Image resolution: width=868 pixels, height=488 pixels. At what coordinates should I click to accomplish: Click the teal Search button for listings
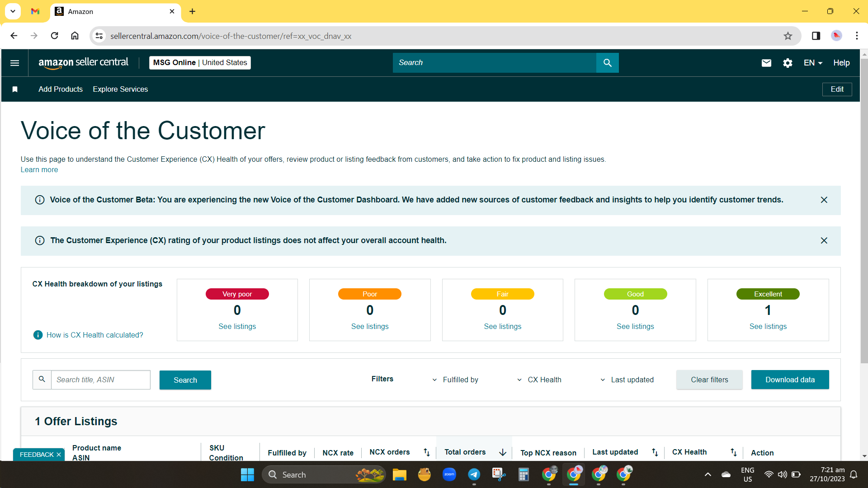(x=185, y=380)
